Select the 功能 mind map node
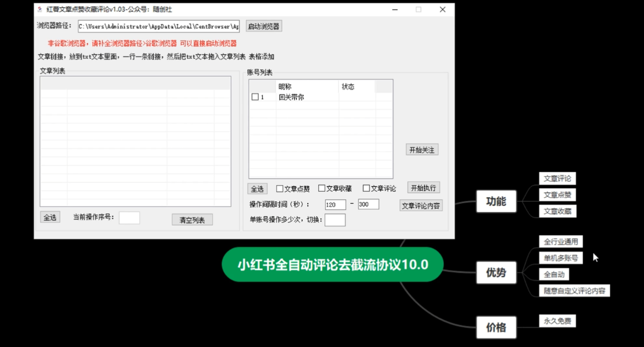Image resolution: width=644 pixels, height=347 pixels. pos(496,201)
